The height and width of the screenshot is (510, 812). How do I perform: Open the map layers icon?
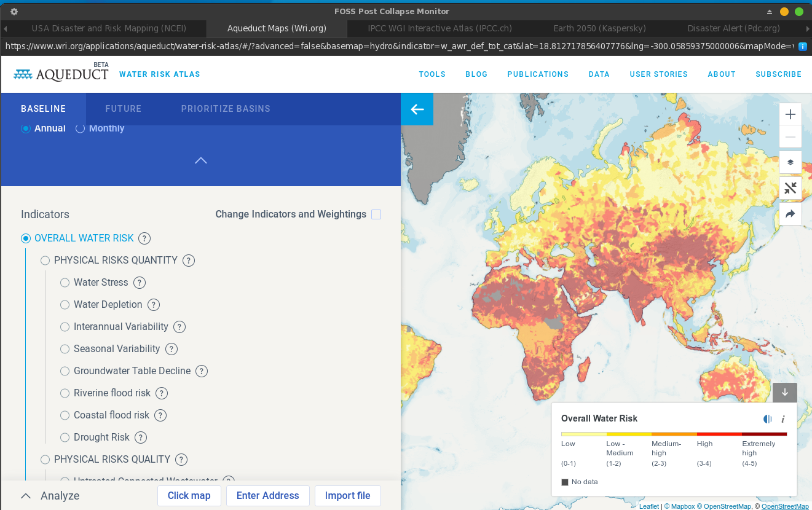click(790, 163)
